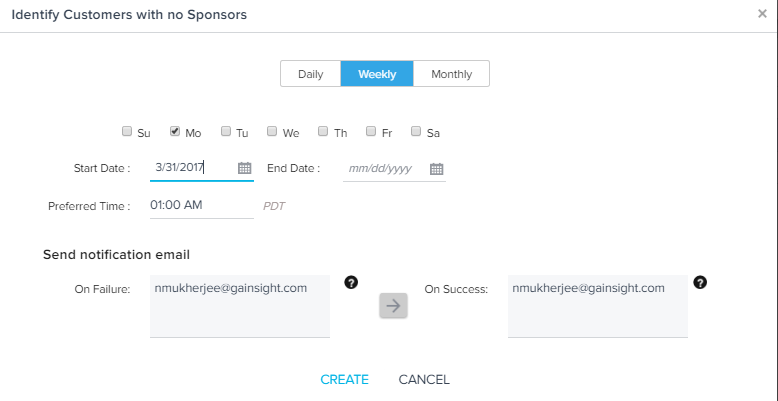Switch to the Daily schedule tab
Image resolution: width=778 pixels, height=401 pixels.
coord(311,74)
